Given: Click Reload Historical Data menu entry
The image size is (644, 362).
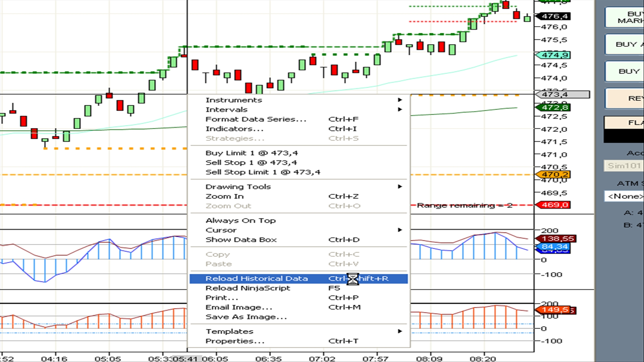Looking at the screenshot, I should pos(257,279).
